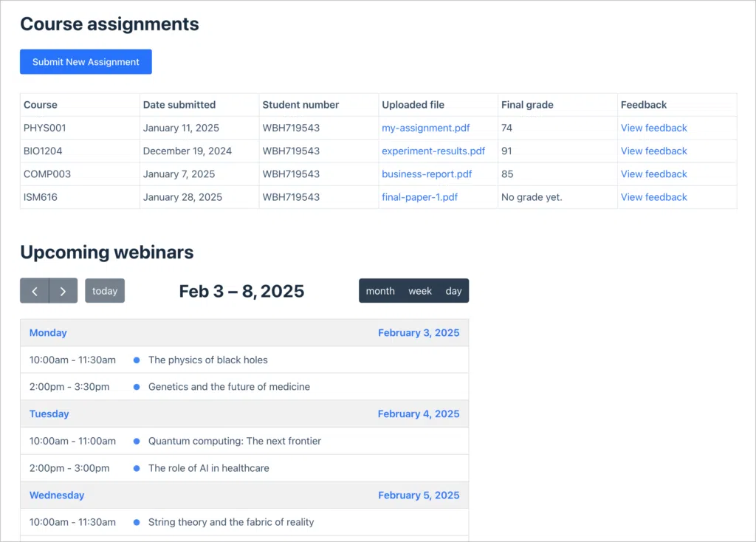Switch calendar to week view
This screenshot has height=542, width=756.
point(420,291)
